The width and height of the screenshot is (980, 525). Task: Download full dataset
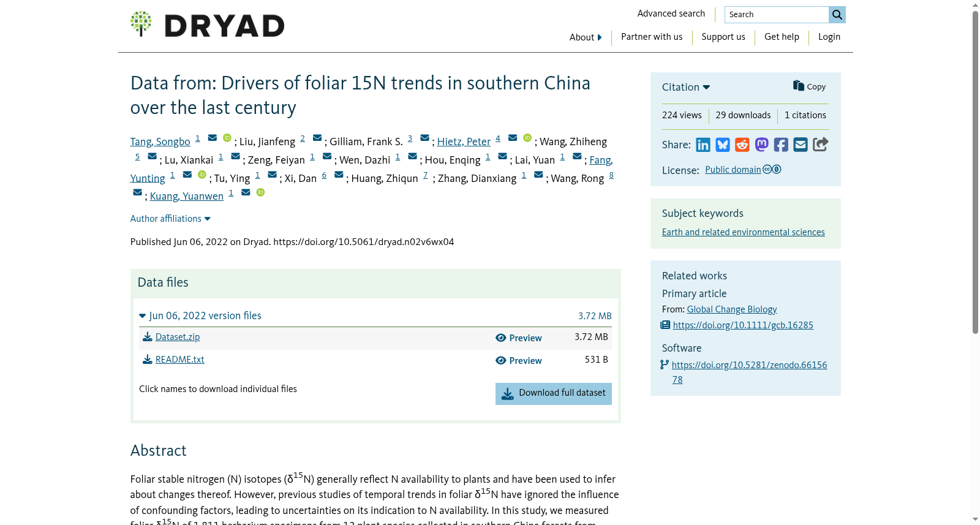click(x=554, y=393)
